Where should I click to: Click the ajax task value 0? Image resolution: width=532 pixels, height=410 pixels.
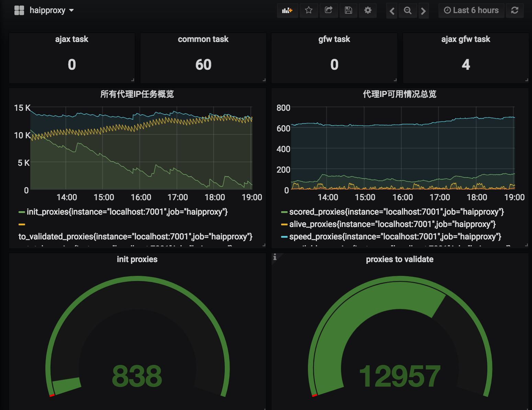tap(72, 65)
